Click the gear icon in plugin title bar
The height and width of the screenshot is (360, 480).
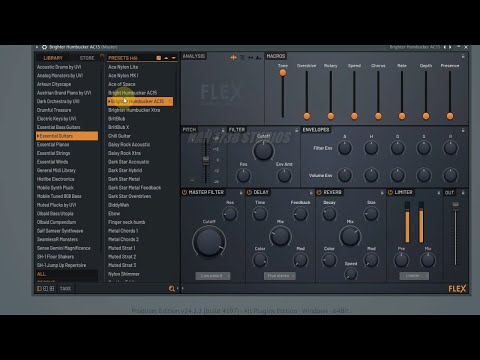point(44,47)
